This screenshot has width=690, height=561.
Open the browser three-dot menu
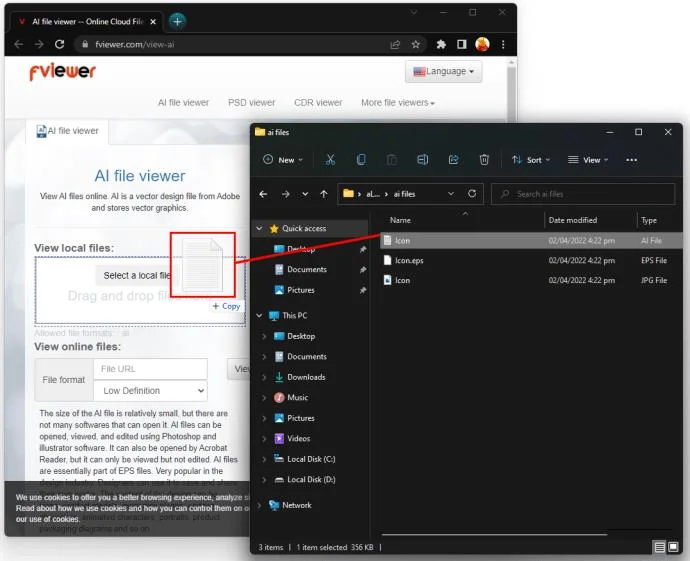(503, 44)
